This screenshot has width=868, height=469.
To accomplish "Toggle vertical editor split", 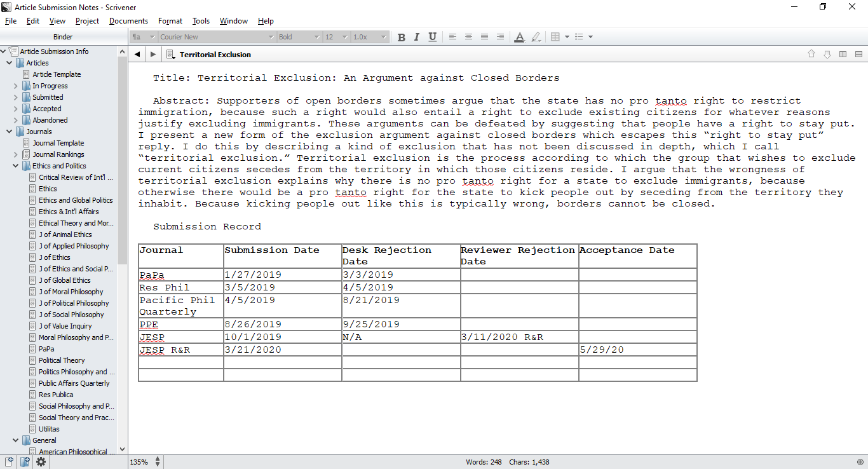I will point(843,55).
